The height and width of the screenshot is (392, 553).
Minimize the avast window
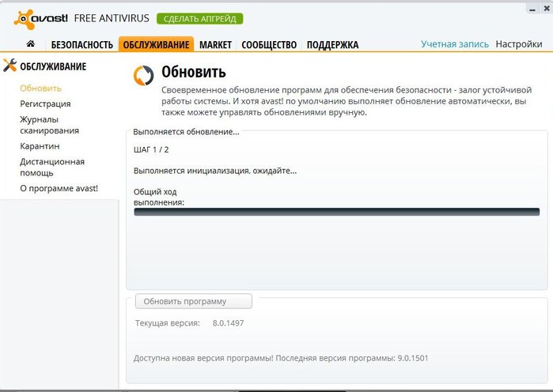pyautogui.click(x=532, y=9)
